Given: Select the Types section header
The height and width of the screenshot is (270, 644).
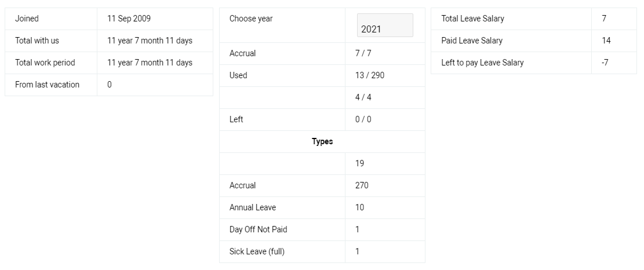Looking at the screenshot, I should coord(322,141).
